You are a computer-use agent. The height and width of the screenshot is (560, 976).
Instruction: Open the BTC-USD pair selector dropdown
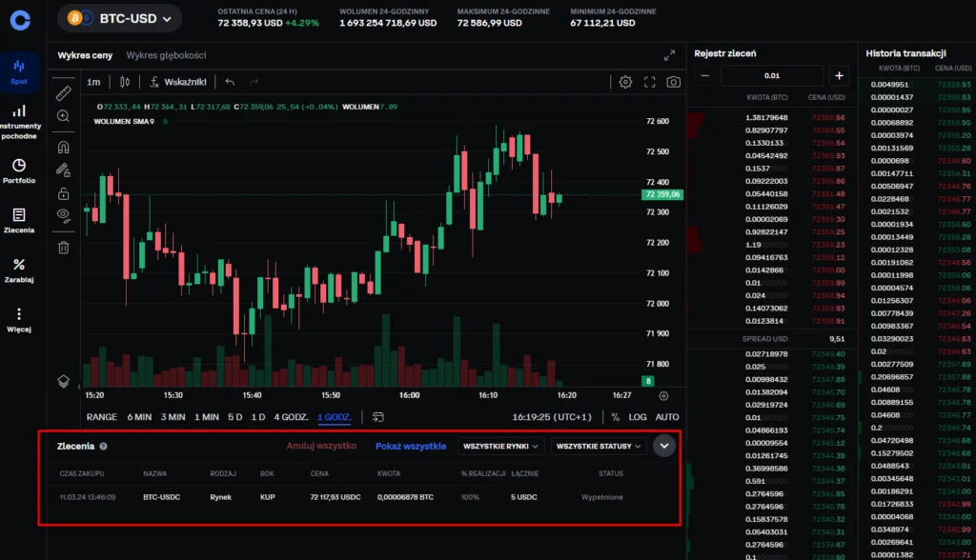click(119, 19)
